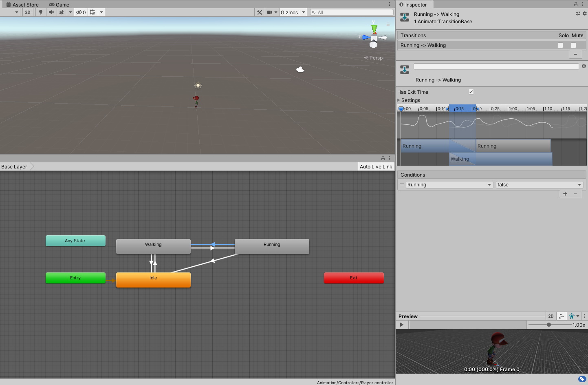
Task: Open the false condition value dropdown
Action: tap(539, 184)
